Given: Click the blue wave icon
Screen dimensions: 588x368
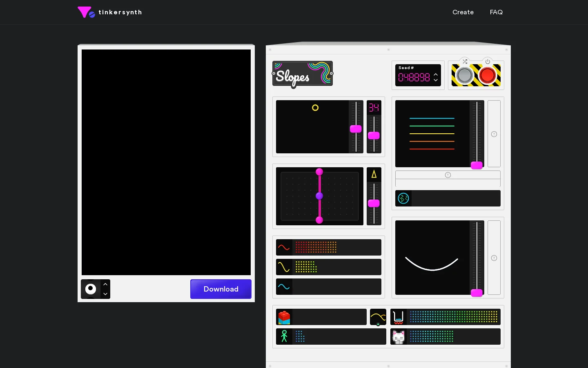Looking at the screenshot, I should [x=284, y=287].
